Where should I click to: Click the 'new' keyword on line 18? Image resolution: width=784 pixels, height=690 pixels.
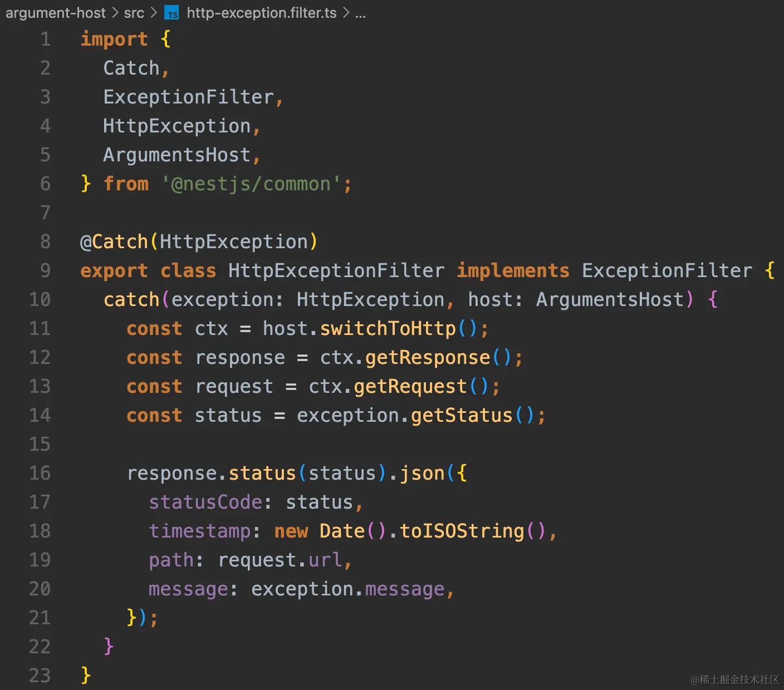point(291,531)
